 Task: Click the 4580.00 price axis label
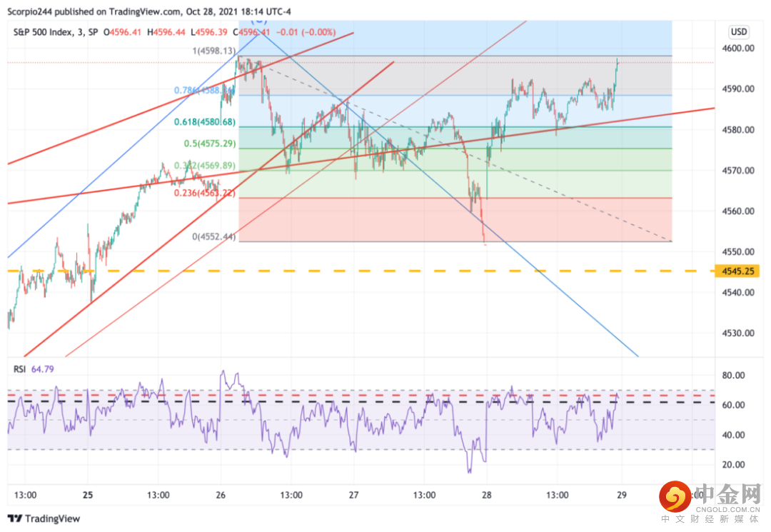tap(738, 130)
